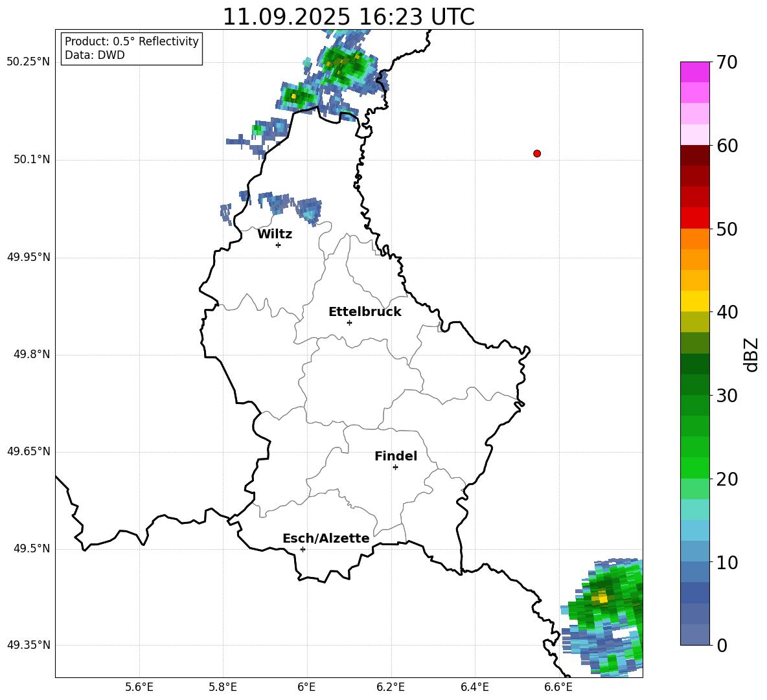Click the 5.8°E longitude label
This screenshot has width=767, height=700.
click(x=223, y=687)
